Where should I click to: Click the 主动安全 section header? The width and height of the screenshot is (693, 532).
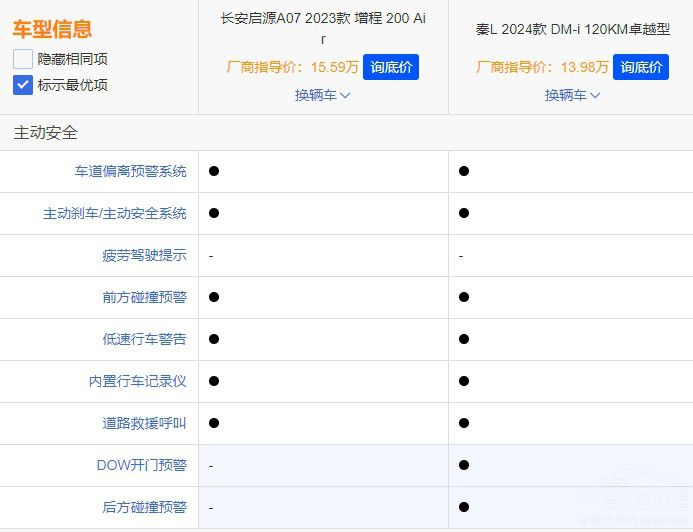coord(46,132)
